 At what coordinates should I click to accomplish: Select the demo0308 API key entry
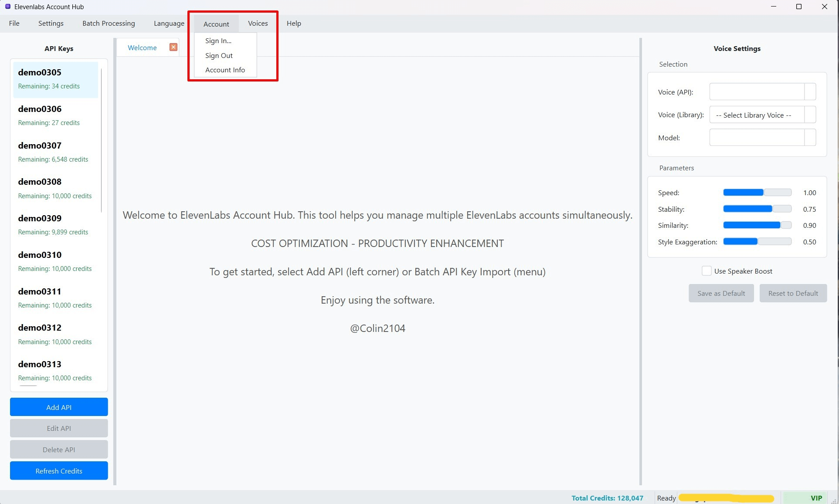55,189
